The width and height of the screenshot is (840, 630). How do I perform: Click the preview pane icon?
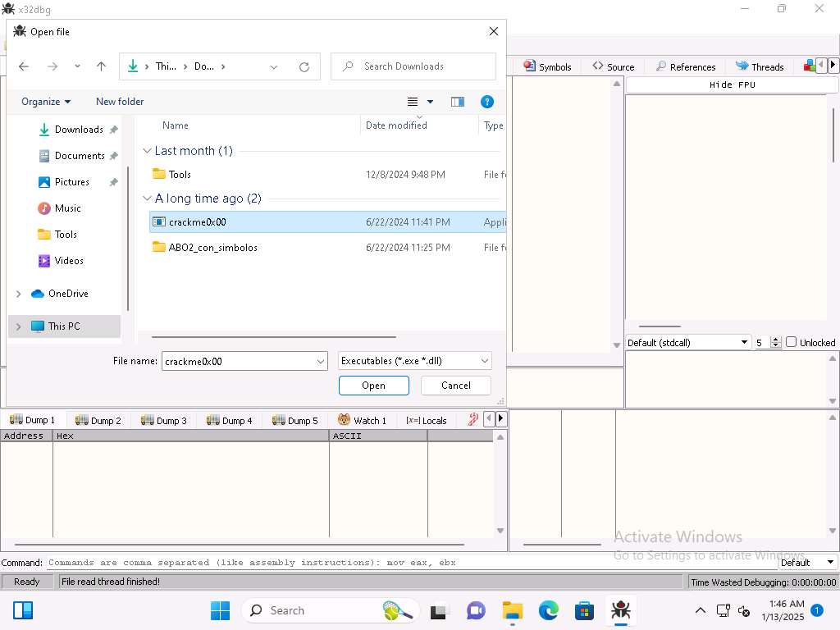[458, 102]
